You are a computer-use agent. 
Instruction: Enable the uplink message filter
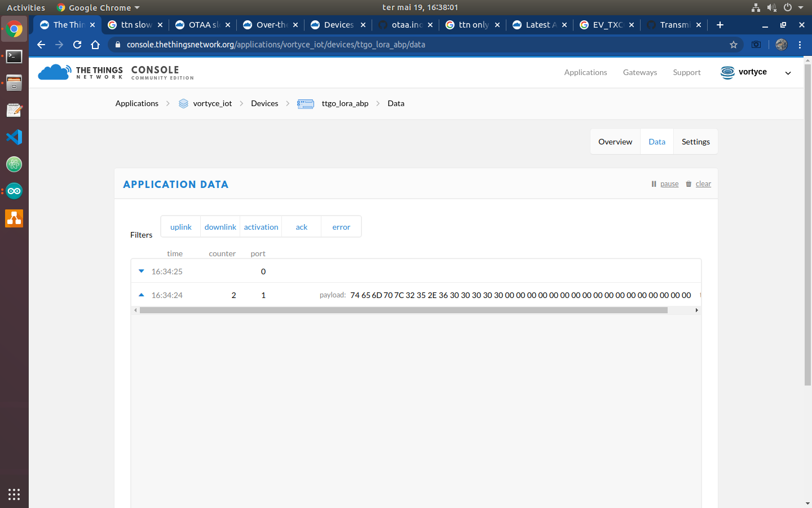click(x=180, y=226)
